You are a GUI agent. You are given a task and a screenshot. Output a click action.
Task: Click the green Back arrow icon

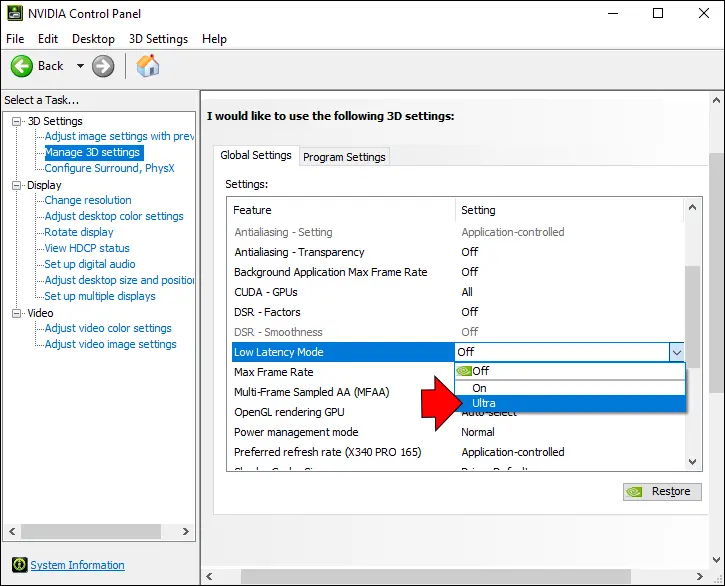[x=22, y=66]
